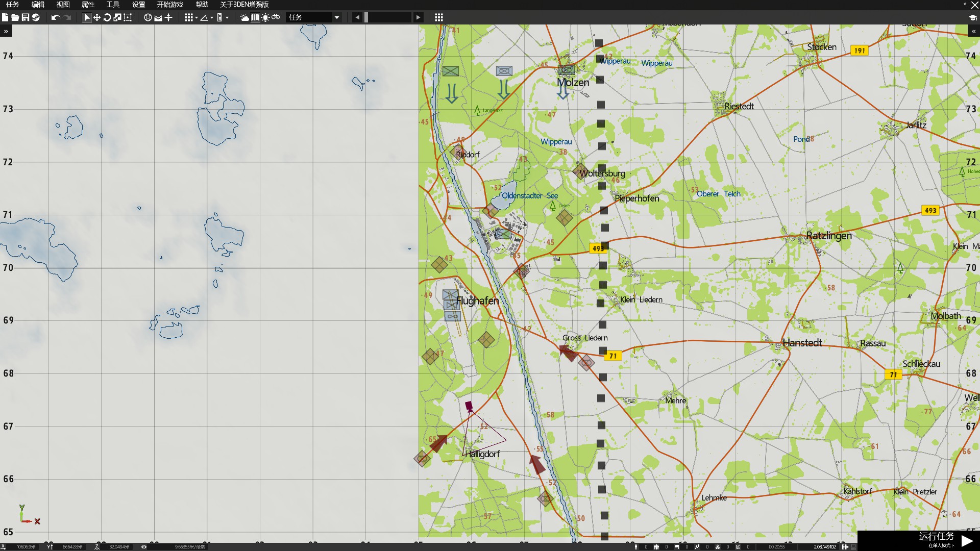Step the timeline slider right arrow
The width and height of the screenshot is (980, 551).
click(418, 17)
